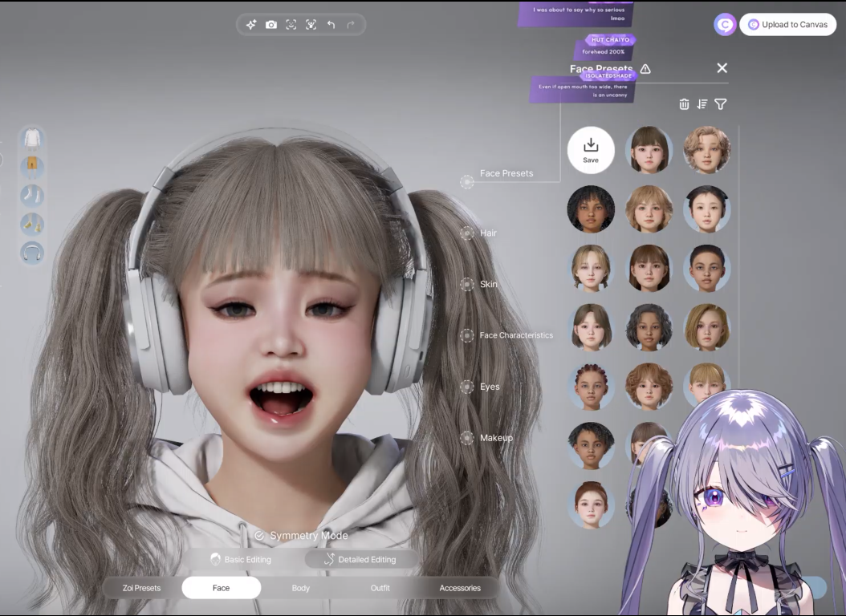This screenshot has height=616, width=846.
Task: Select the headphones item in left sidebar
Action: 32,253
